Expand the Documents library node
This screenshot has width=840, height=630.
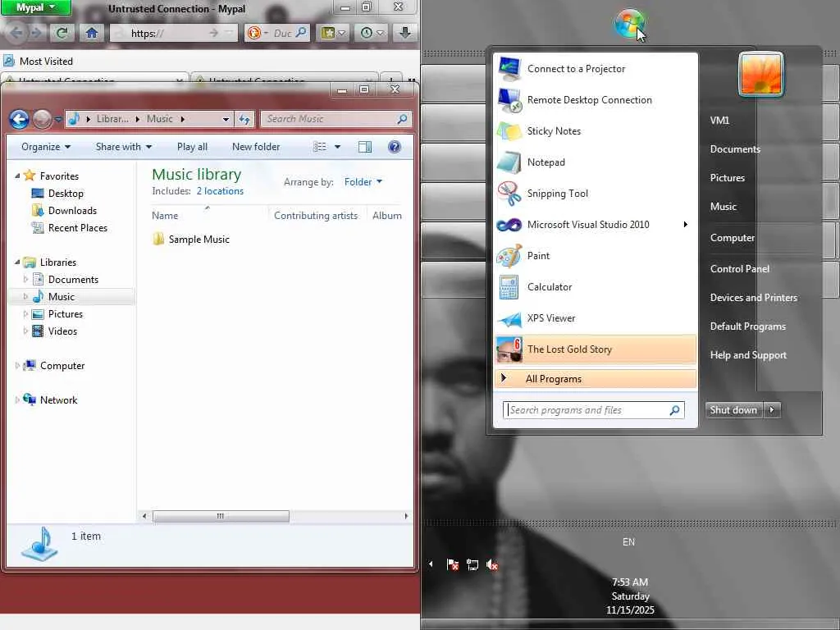pos(25,279)
